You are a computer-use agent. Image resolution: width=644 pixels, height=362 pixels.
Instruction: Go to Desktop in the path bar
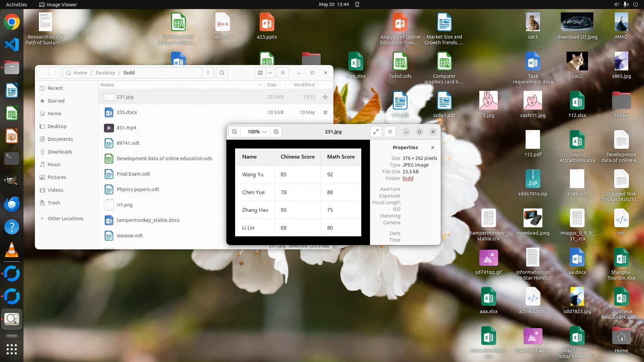pyautogui.click(x=105, y=73)
